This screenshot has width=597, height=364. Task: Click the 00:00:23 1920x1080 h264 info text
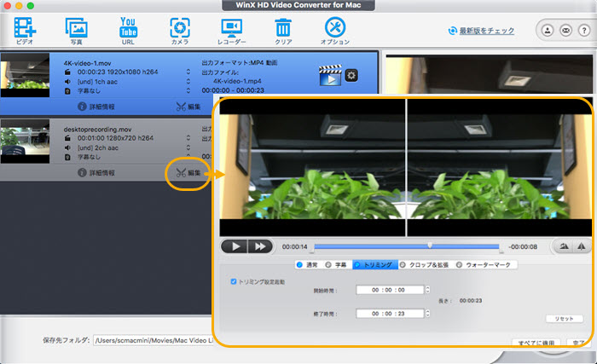pos(118,72)
